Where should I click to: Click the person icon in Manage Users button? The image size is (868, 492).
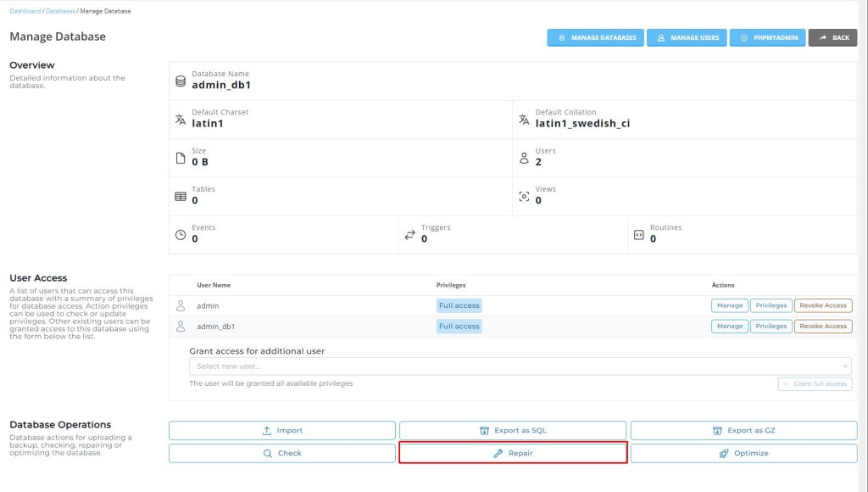[x=661, y=37]
